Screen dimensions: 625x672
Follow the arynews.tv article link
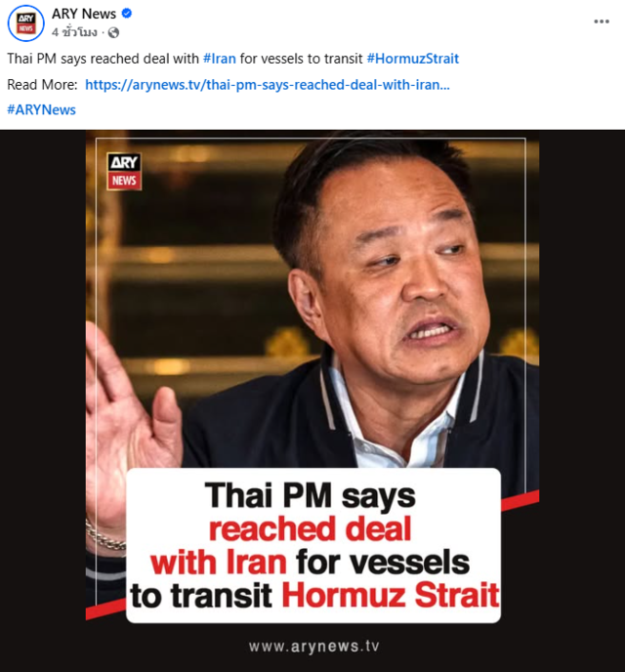point(268,84)
